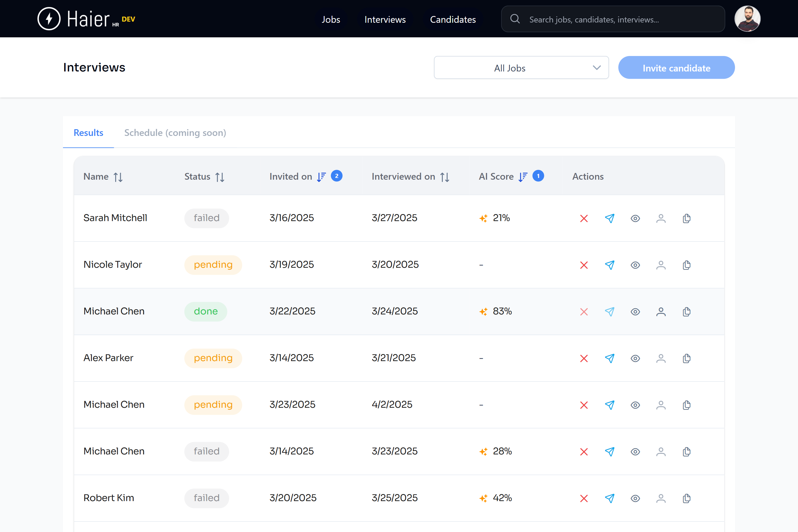
Task: Click the red X cancel icon for Sarah Mitchell
Action: 584,218
